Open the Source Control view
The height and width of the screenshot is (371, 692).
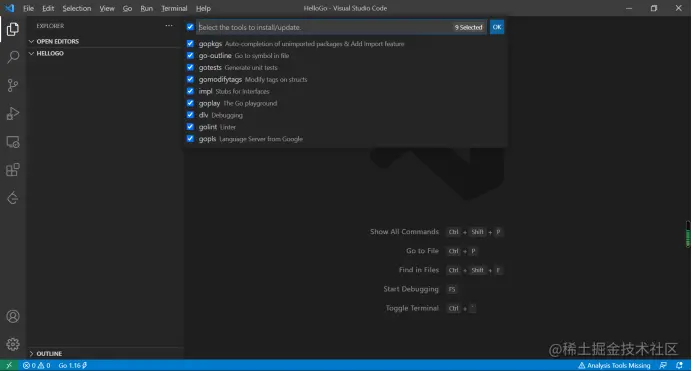(x=13, y=85)
